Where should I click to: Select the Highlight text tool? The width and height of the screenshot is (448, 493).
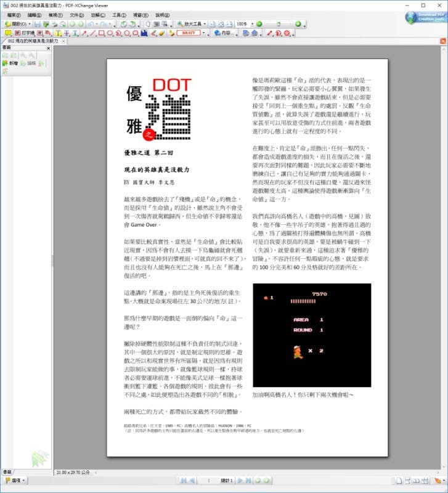58,33
